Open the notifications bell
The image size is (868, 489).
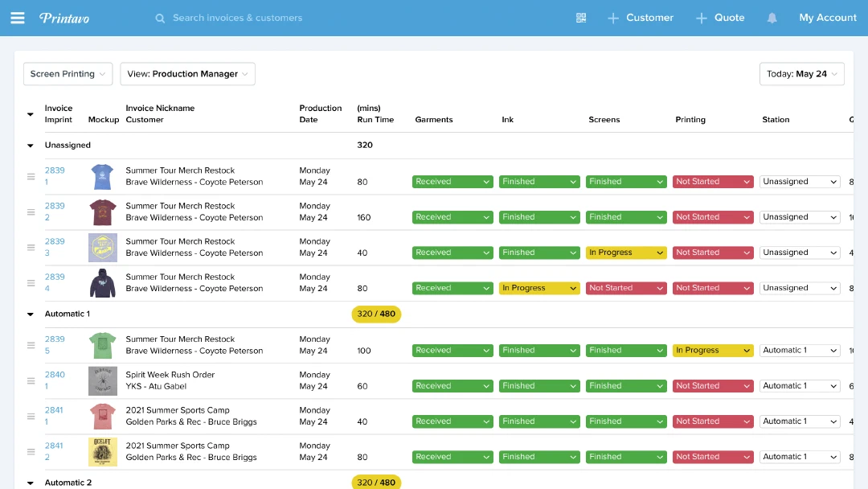772,18
